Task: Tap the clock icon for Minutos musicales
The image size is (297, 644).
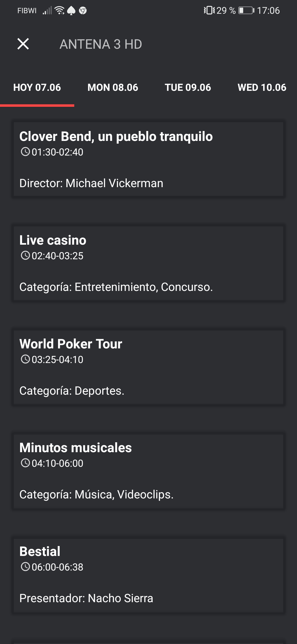Action: pyautogui.click(x=25, y=463)
